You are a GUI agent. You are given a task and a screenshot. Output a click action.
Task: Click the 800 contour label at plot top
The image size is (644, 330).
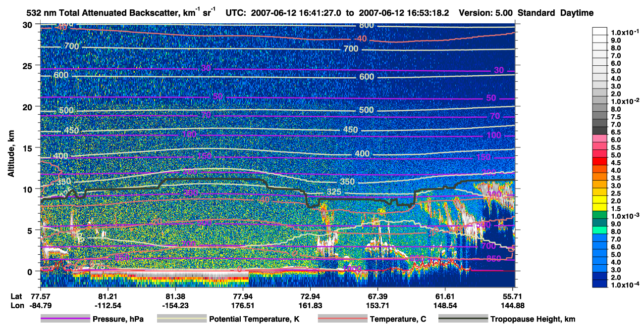(367, 25)
